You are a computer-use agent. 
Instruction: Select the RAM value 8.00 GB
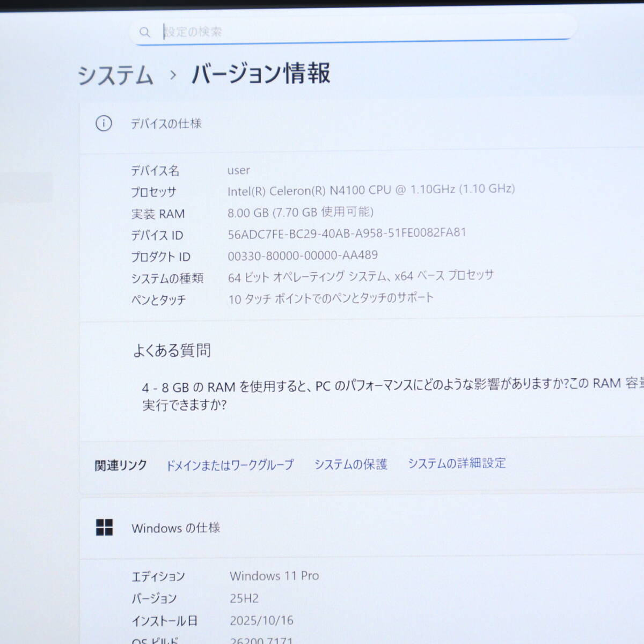(x=247, y=213)
